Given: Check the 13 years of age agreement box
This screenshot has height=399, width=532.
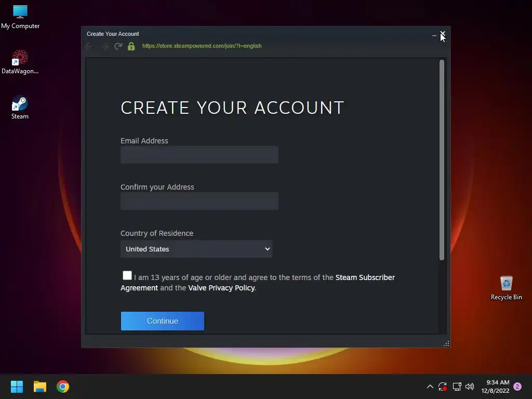Looking at the screenshot, I should (127, 275).
